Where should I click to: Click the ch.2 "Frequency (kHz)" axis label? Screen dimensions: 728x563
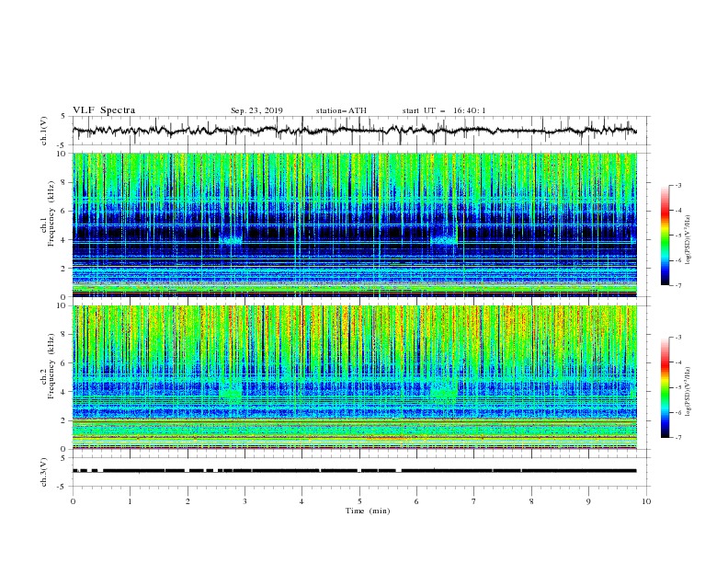tap(51, 365)
